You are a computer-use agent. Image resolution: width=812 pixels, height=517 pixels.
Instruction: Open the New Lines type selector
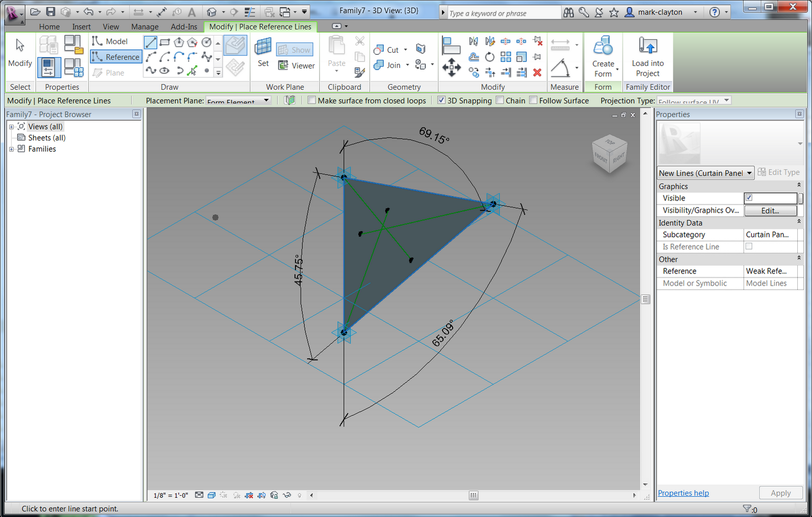point(750,173)
